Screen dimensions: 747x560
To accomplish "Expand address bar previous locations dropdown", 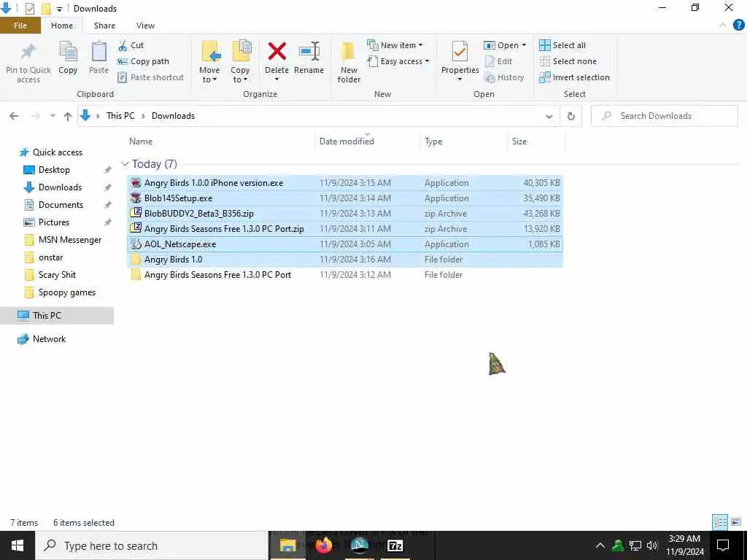I will (x=549, y=116).
